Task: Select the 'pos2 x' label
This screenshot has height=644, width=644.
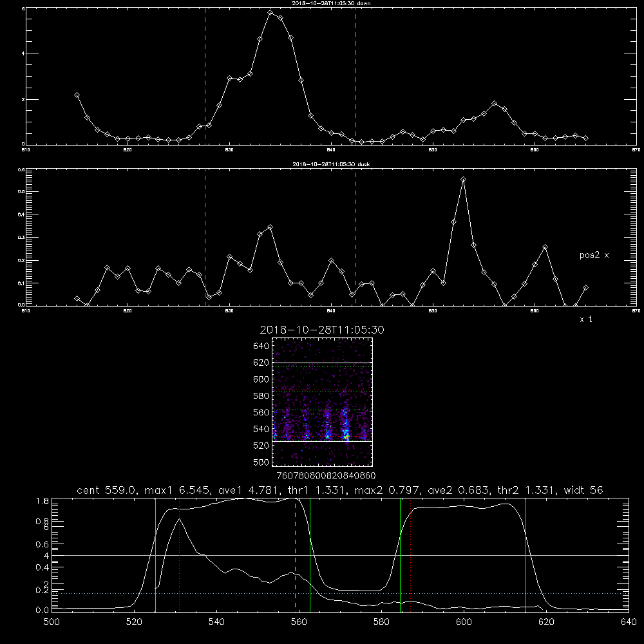Action: pos(594,255)
